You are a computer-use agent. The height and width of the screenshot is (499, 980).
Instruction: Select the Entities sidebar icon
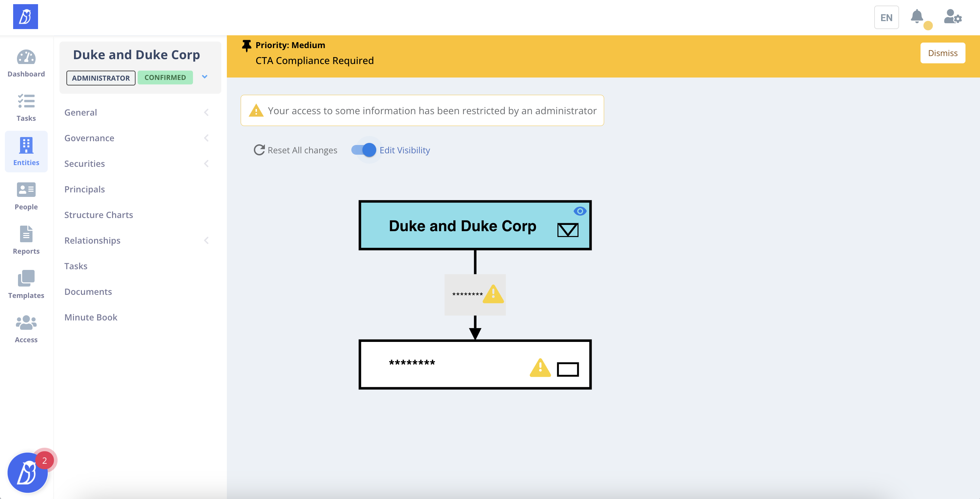coord(26,151)
